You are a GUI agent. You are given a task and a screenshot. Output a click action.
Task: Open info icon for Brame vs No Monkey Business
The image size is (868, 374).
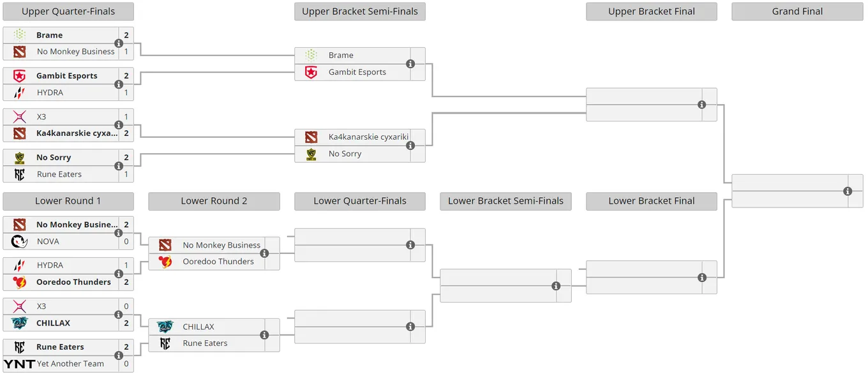(119, 43)
